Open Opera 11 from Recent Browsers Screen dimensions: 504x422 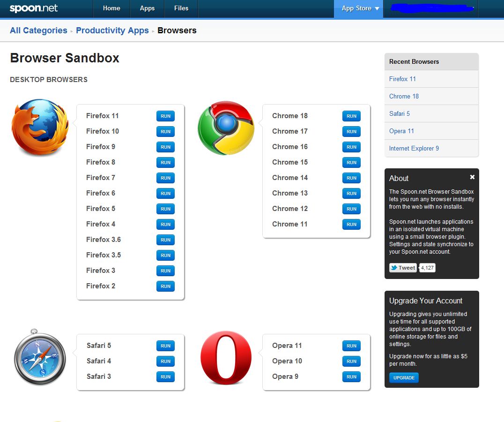coord(401,131)
